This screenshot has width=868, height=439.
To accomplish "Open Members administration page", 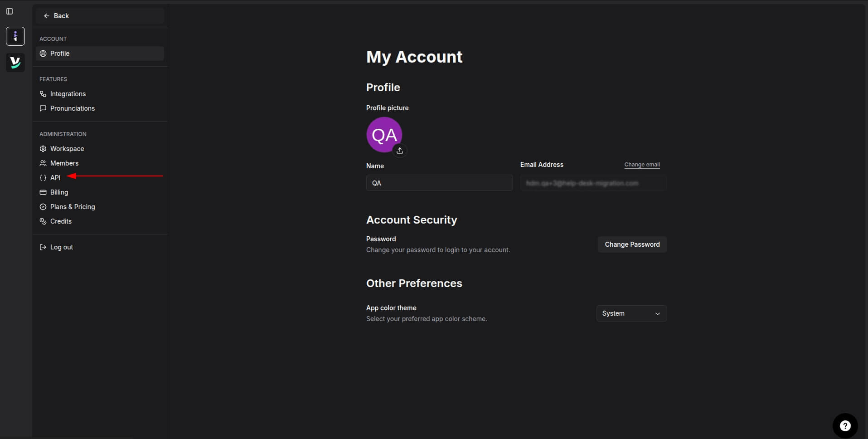I will (x=64, y=163).
